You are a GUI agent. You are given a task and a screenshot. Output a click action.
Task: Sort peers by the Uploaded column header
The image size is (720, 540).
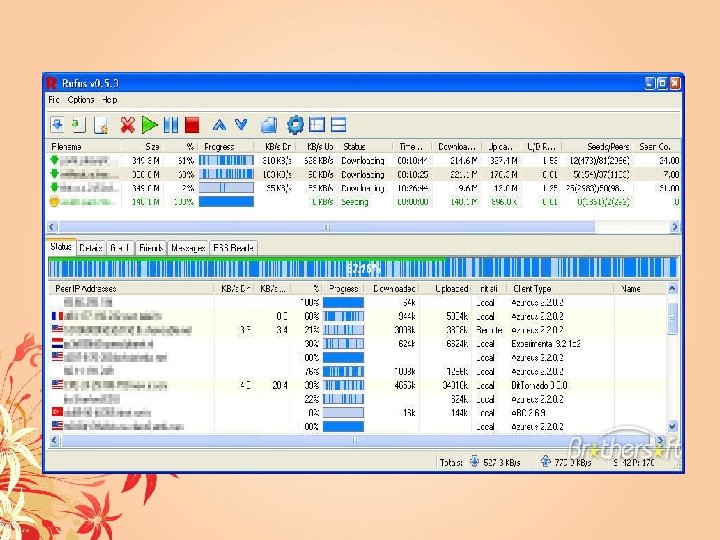click(x=445, y=289)
